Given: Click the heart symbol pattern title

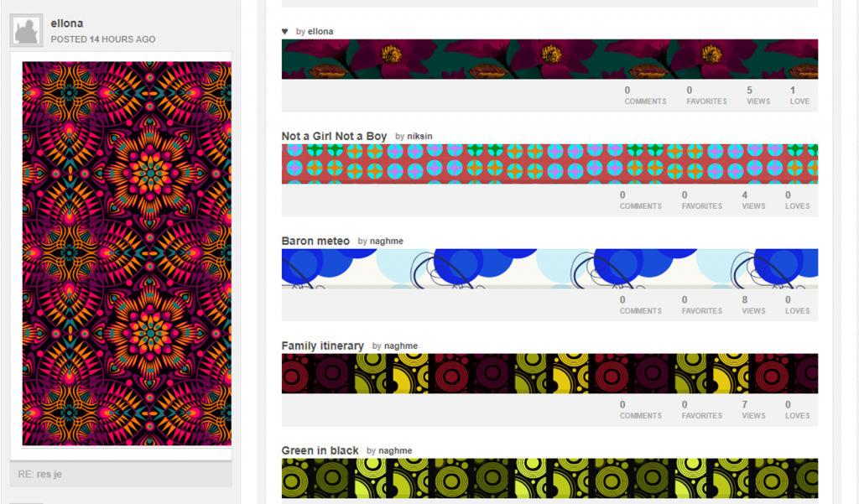Looking at the screenshot, I should [285, 32].
